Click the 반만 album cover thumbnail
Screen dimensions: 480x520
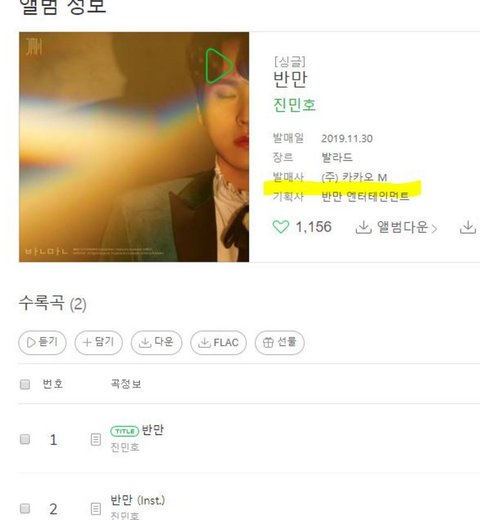(134, 147)
